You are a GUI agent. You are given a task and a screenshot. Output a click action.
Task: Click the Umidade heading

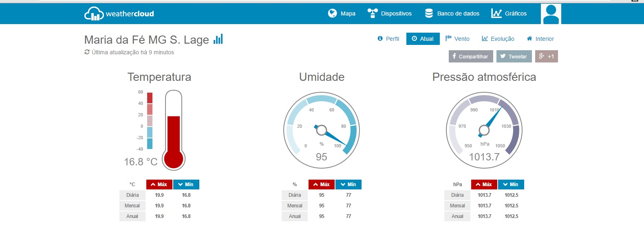click(322, 77)
